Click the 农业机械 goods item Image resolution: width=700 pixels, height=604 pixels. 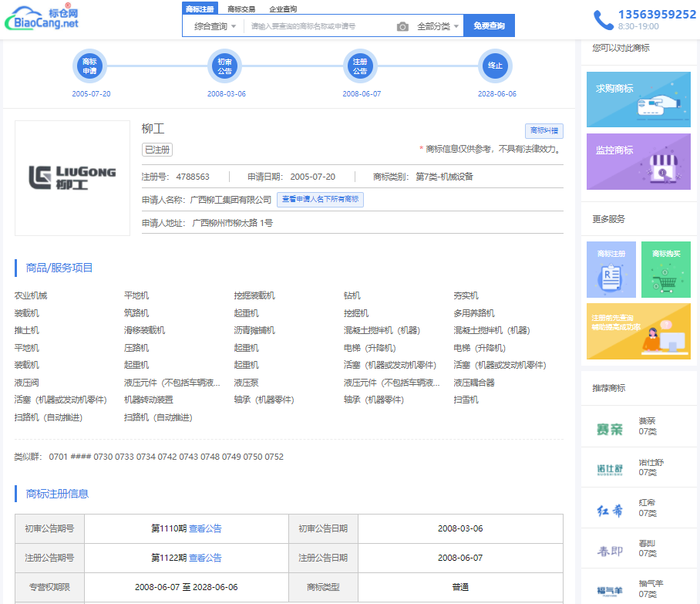pos(31,295)
